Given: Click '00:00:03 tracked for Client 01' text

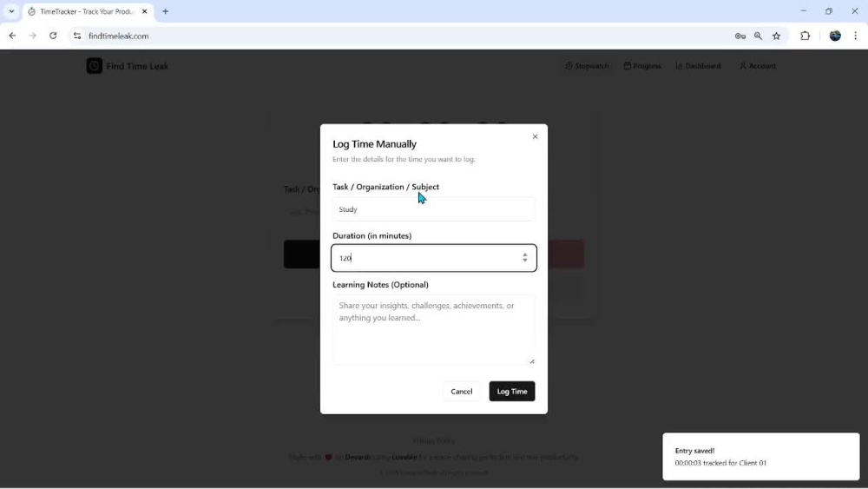Looking at the screenshot, I should [x=720, y=463].
